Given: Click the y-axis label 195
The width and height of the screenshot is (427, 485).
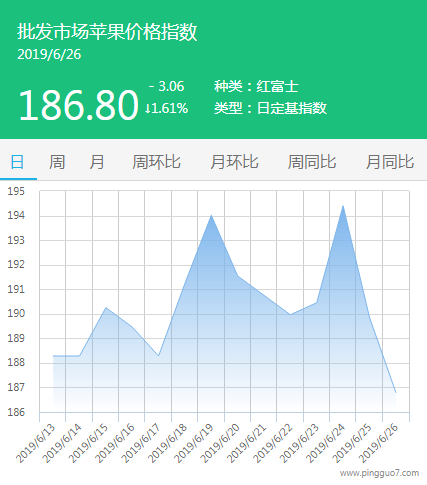Looking at the screenshot, I should click(x=16, y=191).
